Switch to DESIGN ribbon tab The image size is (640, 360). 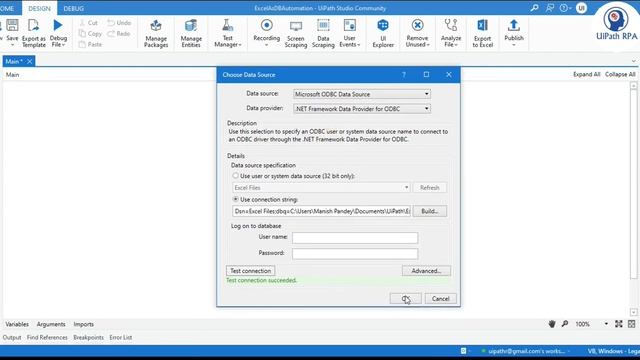click(x=39, y=8)
